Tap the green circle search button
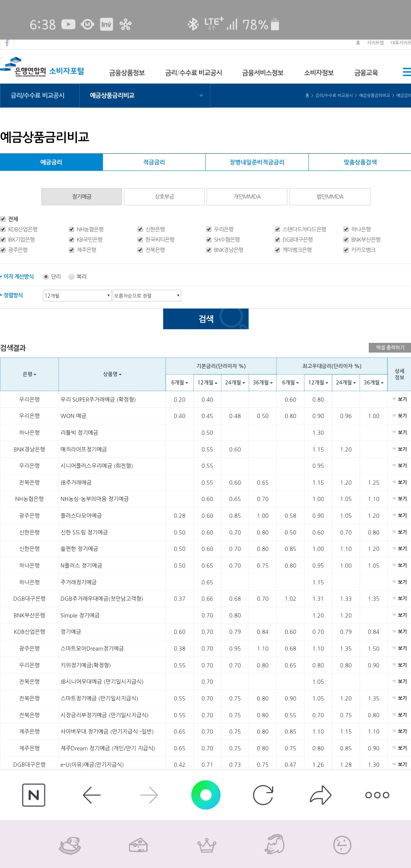The width and height of the screenshot is (411, 868). point(206,795)
